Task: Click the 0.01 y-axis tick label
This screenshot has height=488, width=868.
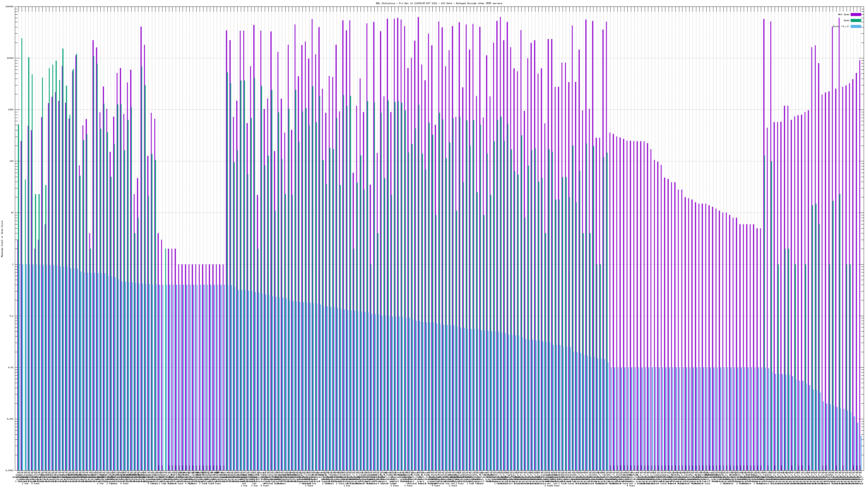Action: (x=11, y=367)
